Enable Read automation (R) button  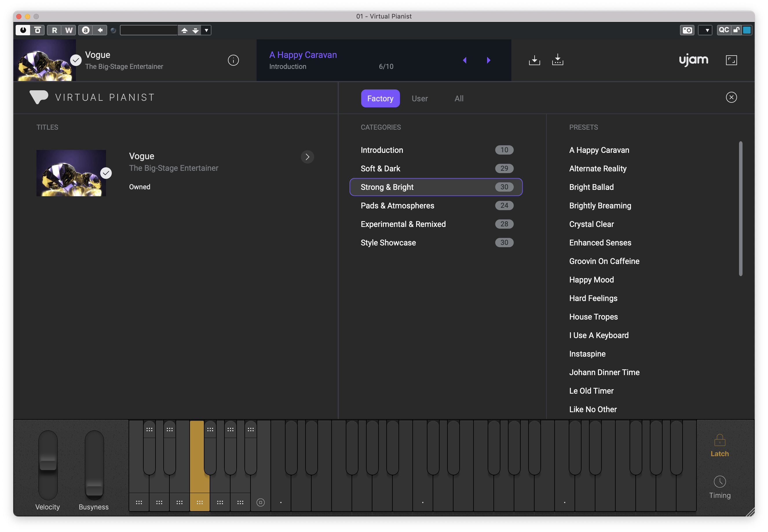pyautogui.click(x=54, y=30)
